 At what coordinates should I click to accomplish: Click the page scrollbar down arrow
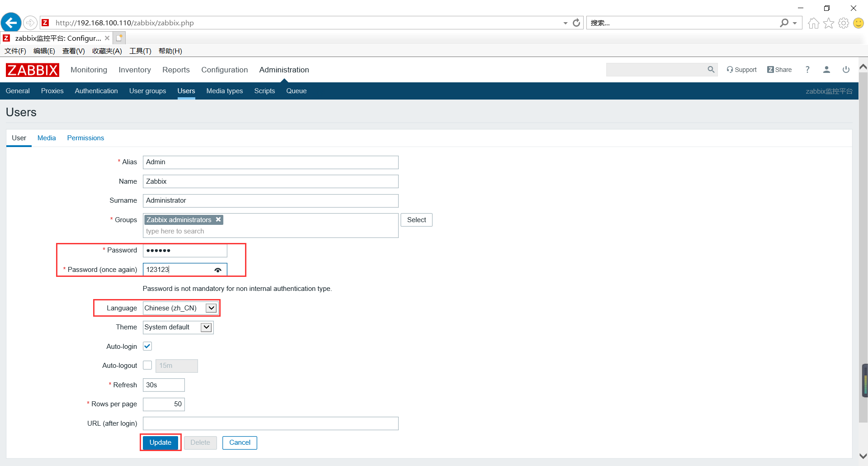(x=863, y=456)
